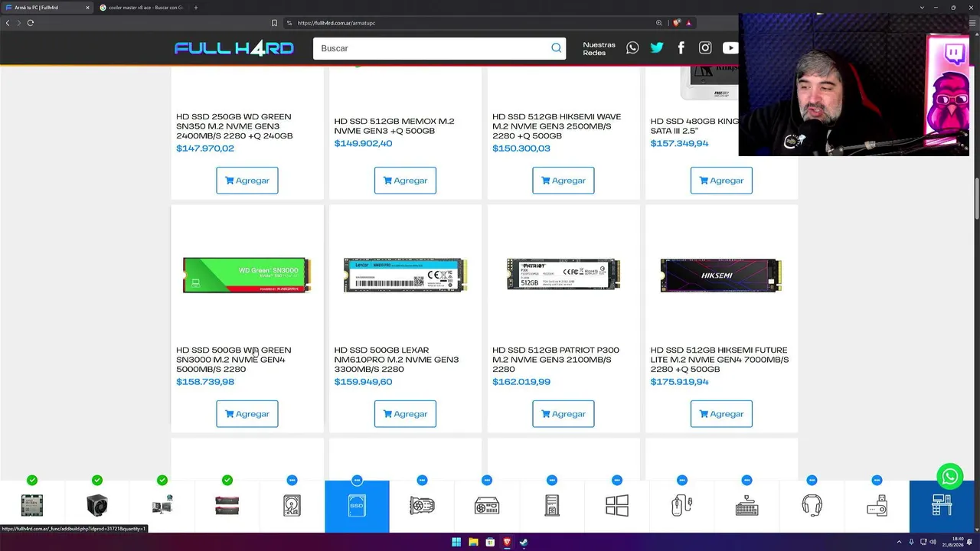Go back with the browser back arrow

8,23
